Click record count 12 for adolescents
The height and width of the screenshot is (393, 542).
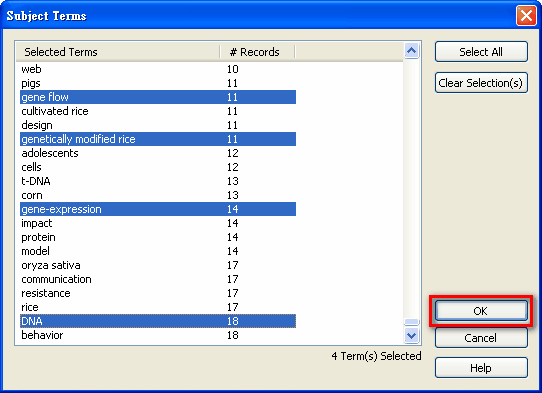pyautogui.click(x=233, y=153)
